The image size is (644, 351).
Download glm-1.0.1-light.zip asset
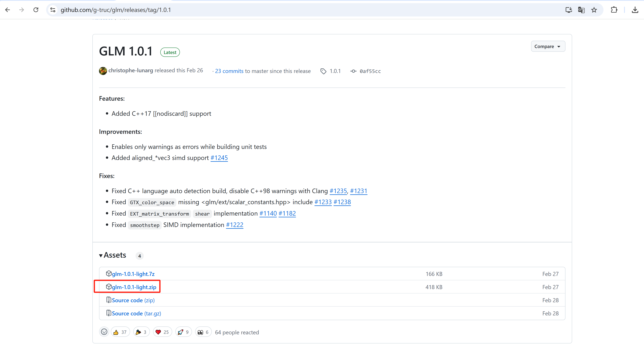(134, 287)
